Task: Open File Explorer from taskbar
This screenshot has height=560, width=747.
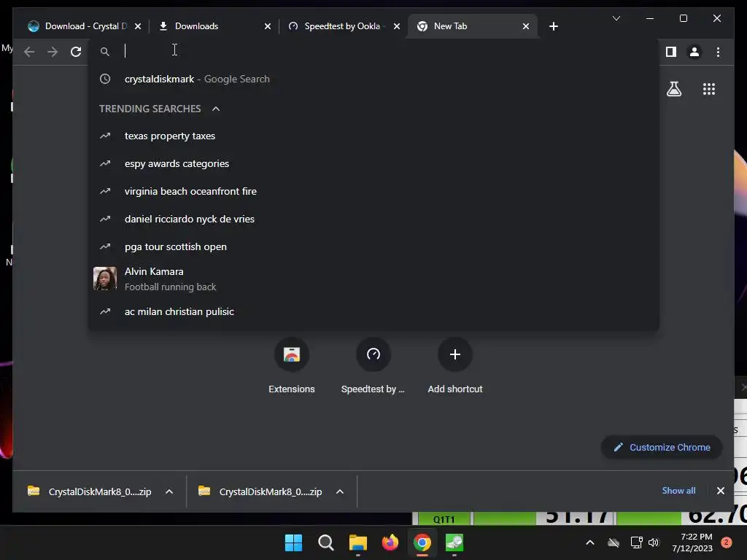Action: click(x=357, y=542)
